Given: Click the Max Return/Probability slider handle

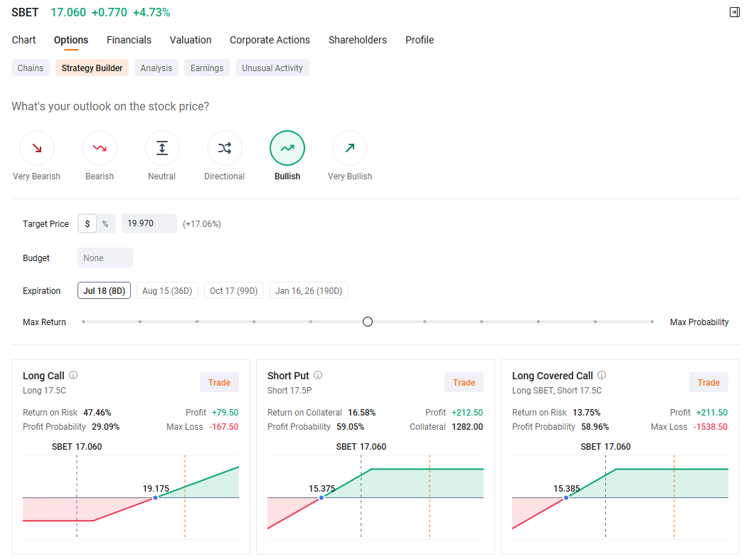Looking at the screenshot, I should coord(367,322).
